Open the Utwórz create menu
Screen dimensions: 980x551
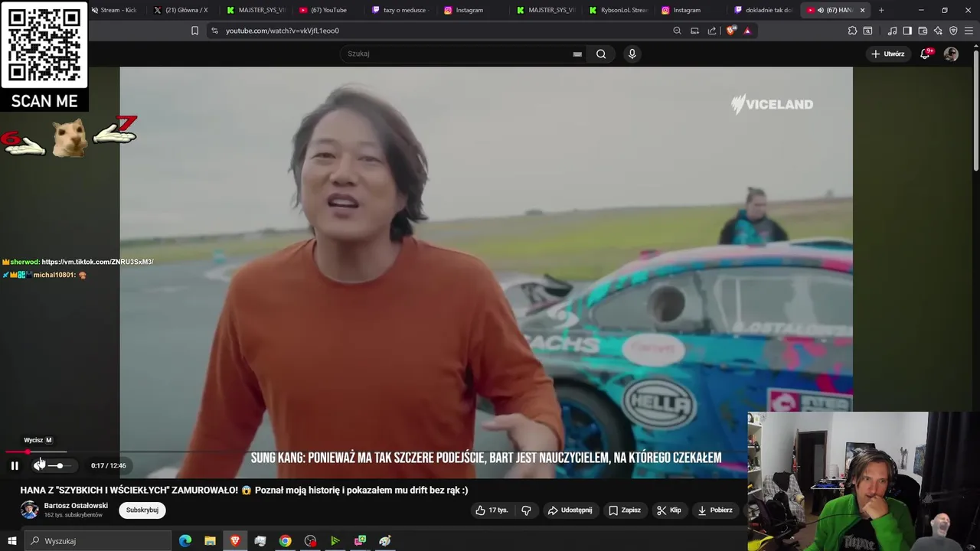pos(888,54)
